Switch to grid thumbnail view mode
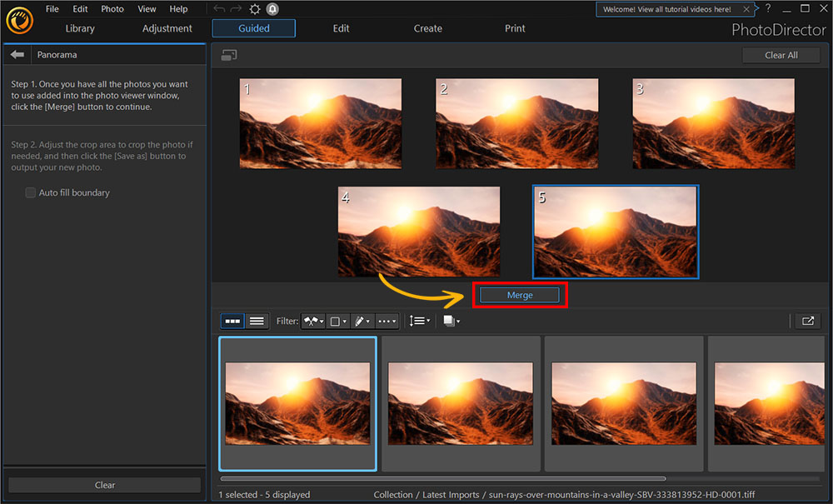The width and height of the screenshot is (833, 504). pyautogui.click(x=232, y=321)
